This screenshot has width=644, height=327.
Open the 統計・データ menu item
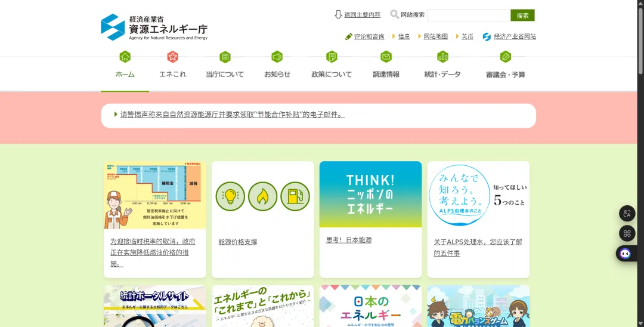pyautogui.click(x=442, y=75)
